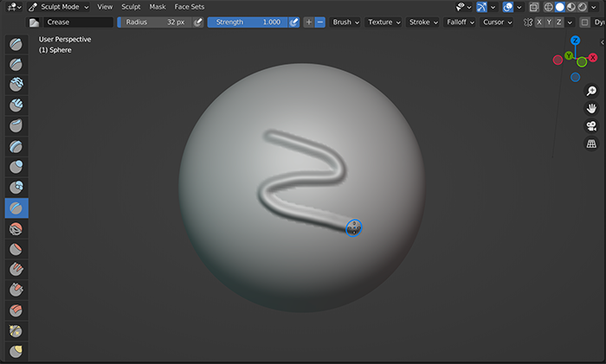Select the Pinch brush tool

(16, 331)
